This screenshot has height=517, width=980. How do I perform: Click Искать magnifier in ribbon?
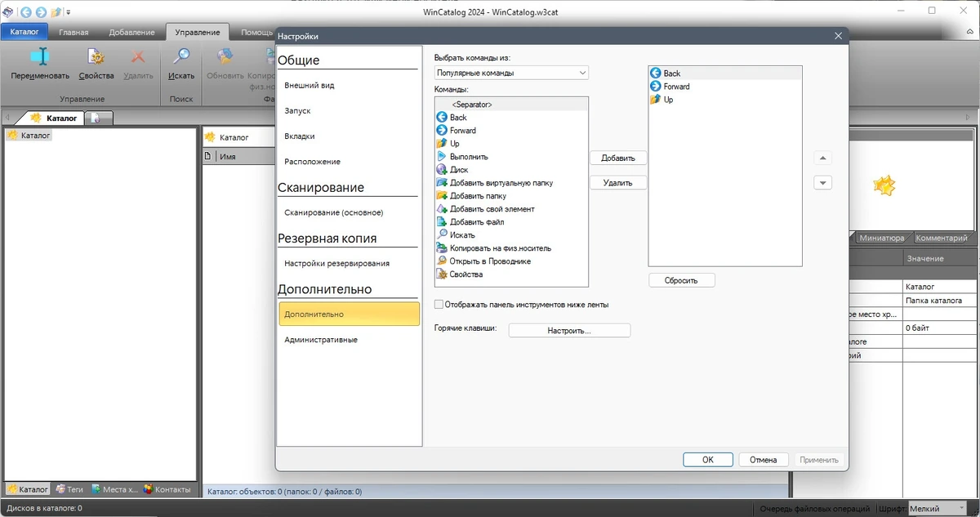[x=181, y=56]
